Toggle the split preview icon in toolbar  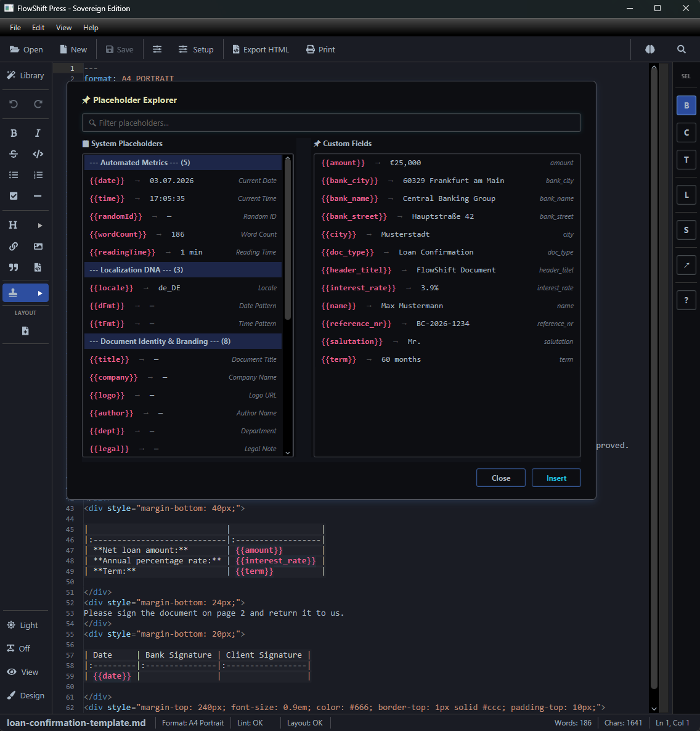[x=649, y=49]
